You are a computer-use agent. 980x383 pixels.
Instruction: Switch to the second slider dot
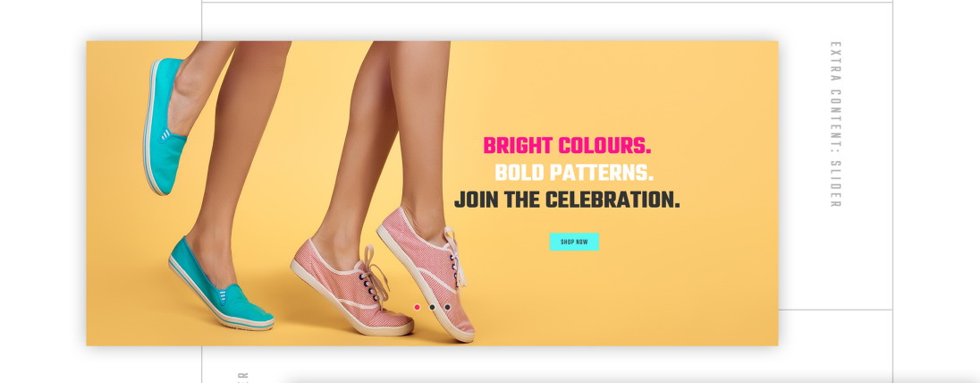coord(432,307)
